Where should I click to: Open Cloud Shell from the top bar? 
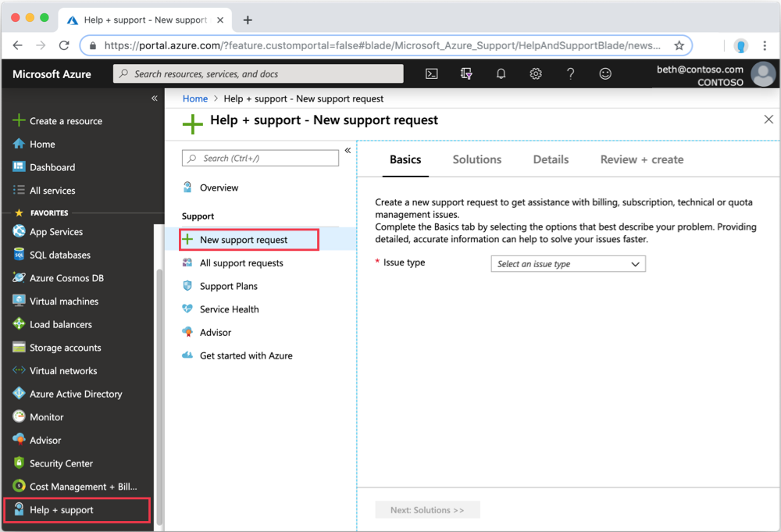coord(431,73)
